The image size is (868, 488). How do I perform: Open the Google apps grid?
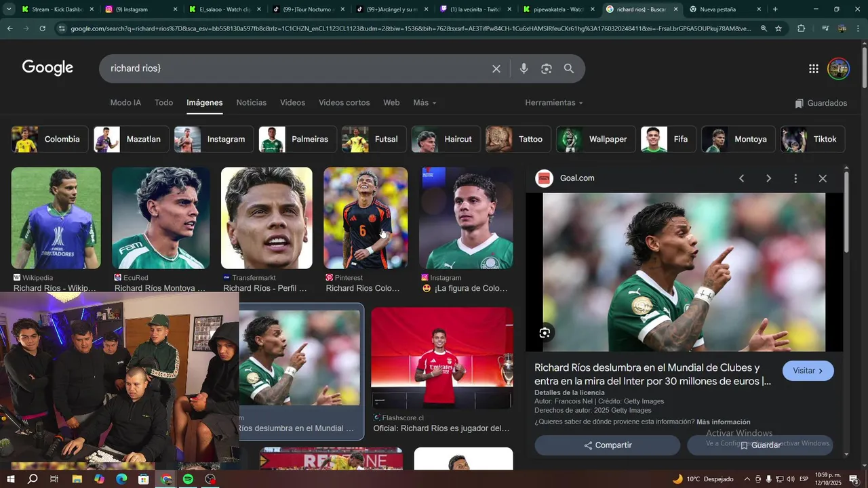pyautogui.click(x=814, y=68)
